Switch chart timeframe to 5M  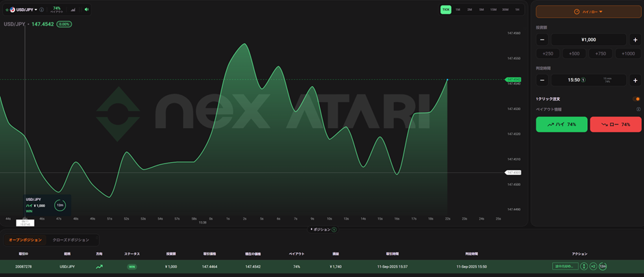(482, 10)
